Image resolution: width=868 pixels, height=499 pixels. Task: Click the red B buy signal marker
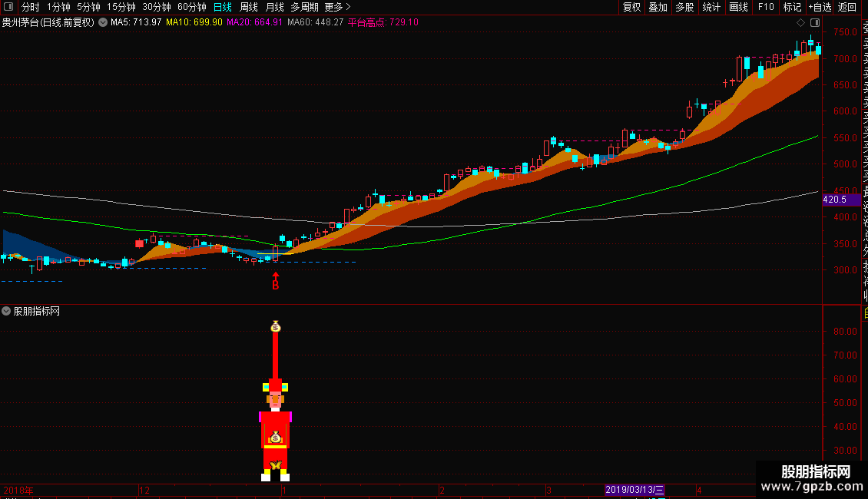tap(276, 282)
